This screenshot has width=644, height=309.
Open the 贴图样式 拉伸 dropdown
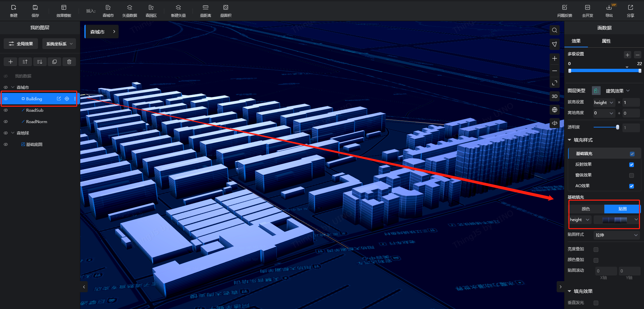point(616,235)
